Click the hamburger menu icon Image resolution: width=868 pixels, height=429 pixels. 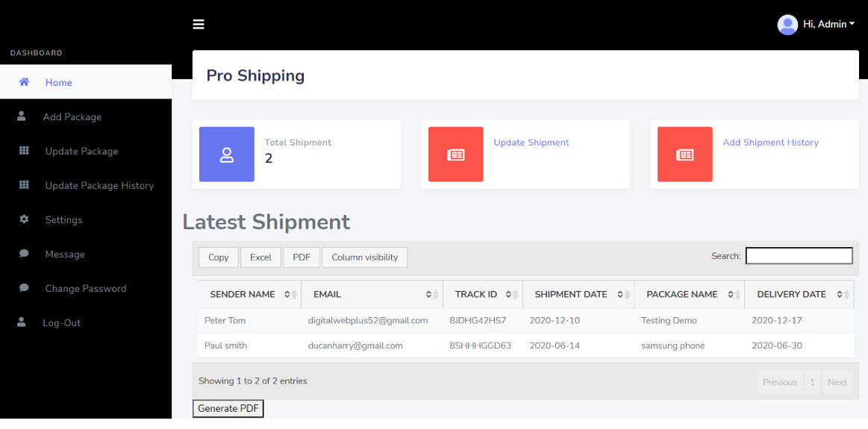tap(199, 25)
